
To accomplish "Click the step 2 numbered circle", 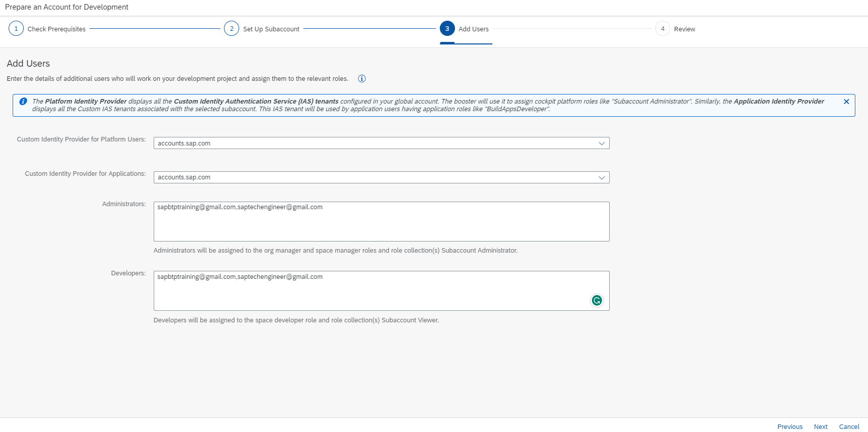I will click(232, 29).
